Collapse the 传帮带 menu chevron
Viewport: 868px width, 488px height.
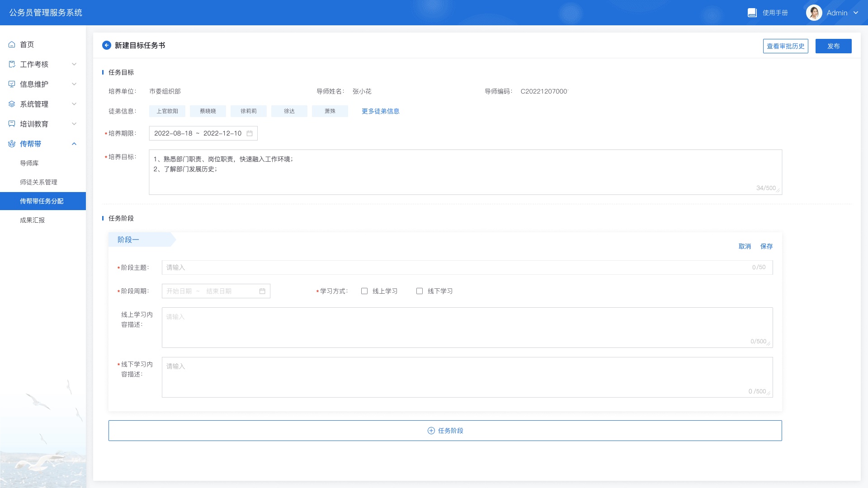tap(74, 144)
